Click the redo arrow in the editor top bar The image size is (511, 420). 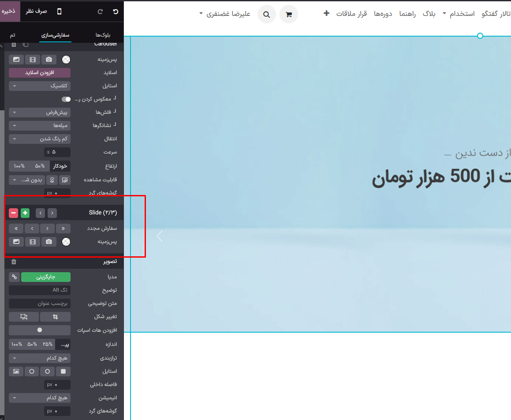(101, 11)
